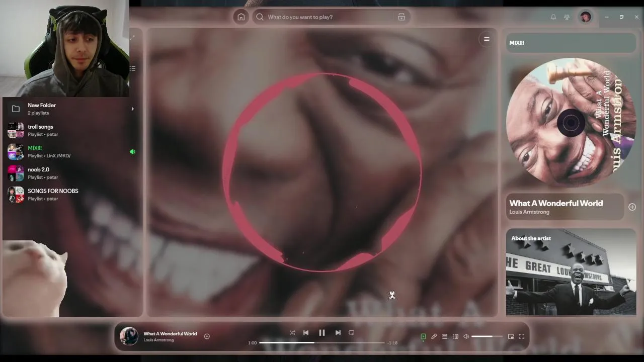Open Connect to a device
This screenshot has width=644, height=362.
455,336
